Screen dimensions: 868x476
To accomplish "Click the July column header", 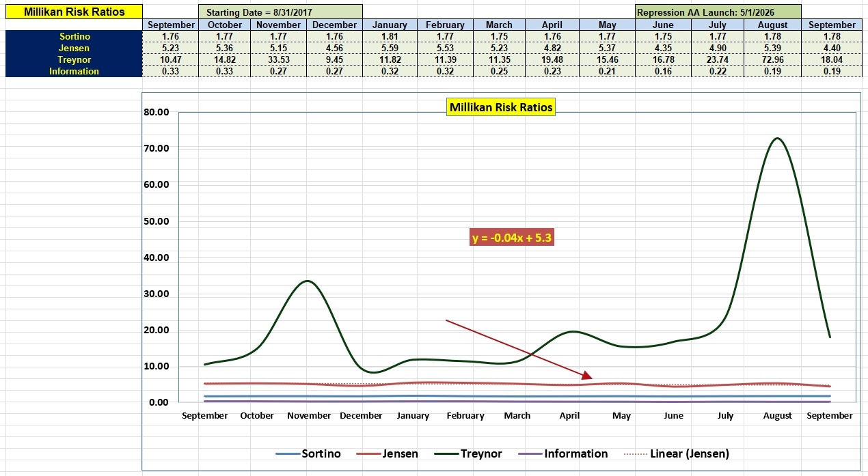I will (717, 25).
